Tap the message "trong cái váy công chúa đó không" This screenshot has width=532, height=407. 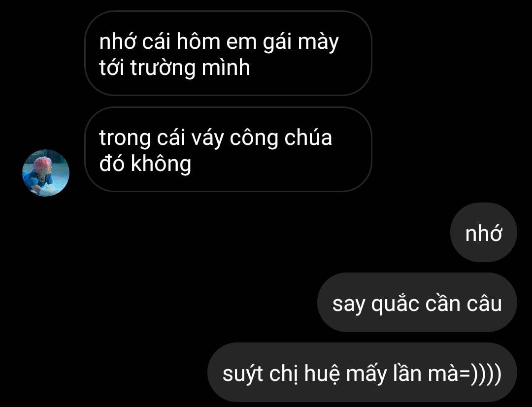point(228,149)
